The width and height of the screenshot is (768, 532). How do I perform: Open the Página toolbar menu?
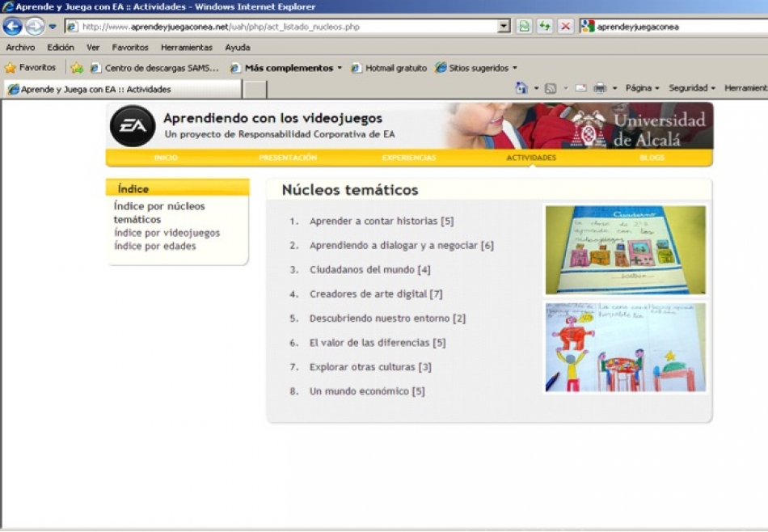tap(642, 88)
